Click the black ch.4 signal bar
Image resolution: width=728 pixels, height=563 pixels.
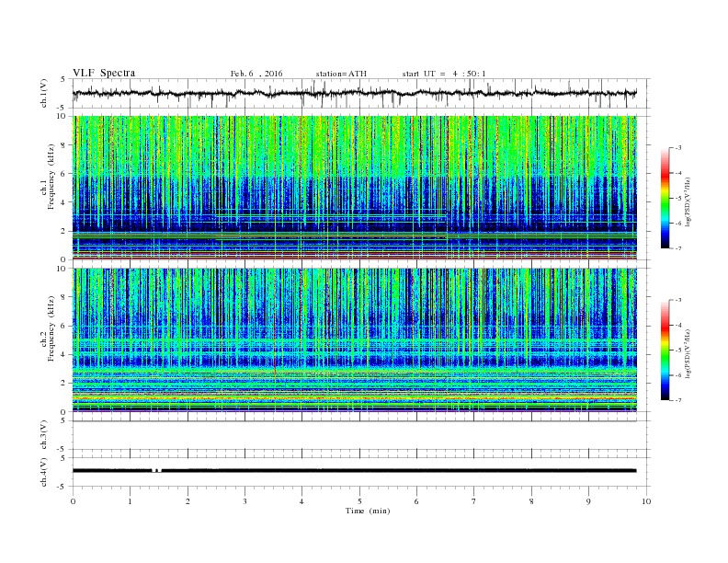tap(355, 471)
